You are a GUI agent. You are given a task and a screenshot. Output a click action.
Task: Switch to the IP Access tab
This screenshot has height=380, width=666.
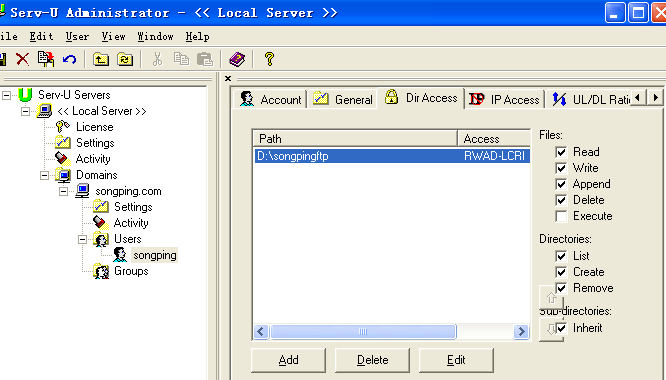tap(505, 99)
